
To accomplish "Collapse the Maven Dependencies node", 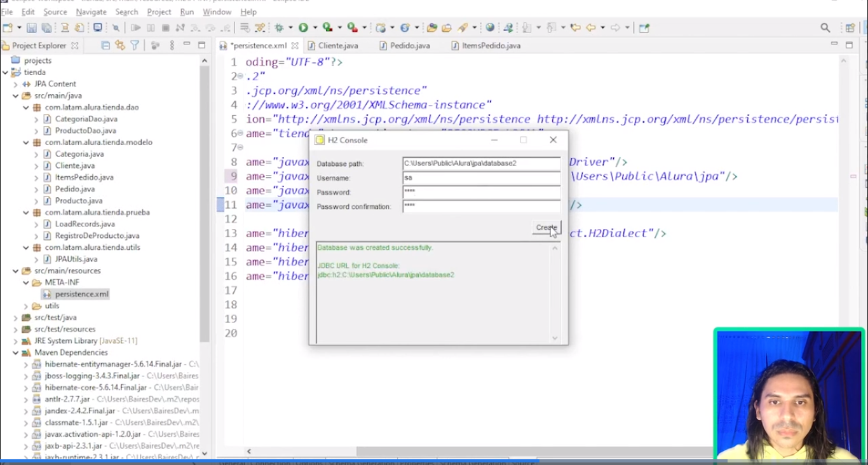I will [x=15, y=352].
